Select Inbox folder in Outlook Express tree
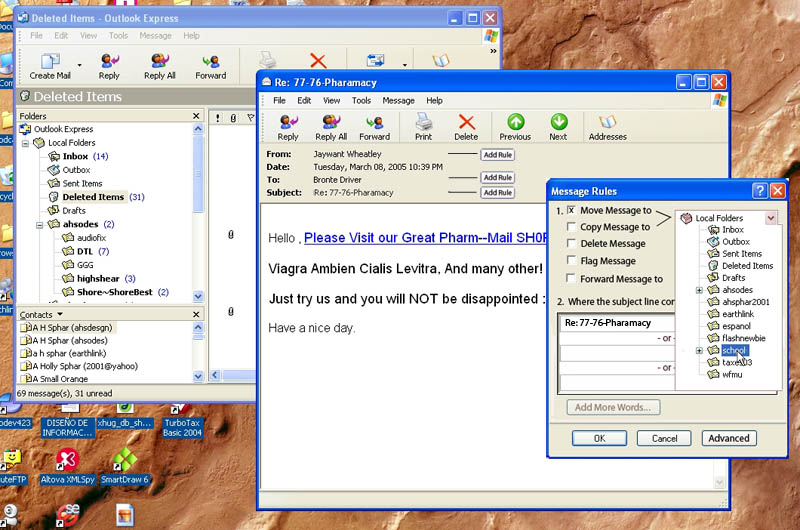 (x=78, y=156)
